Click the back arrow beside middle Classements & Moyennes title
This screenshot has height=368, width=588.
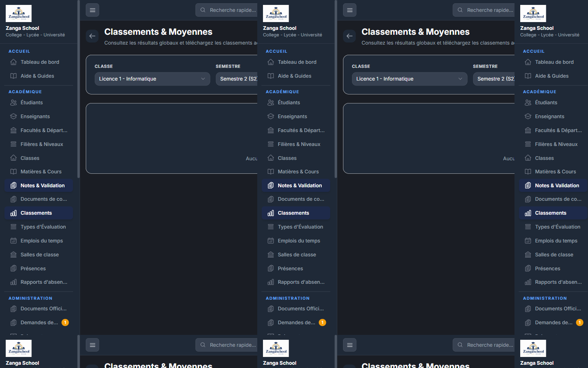tap(350, 36)
